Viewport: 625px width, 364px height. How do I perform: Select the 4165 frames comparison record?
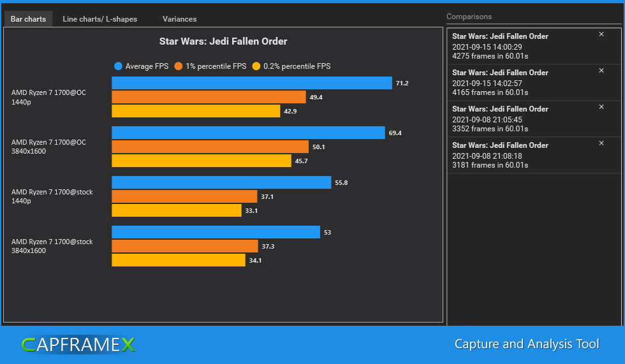(534, 82)
